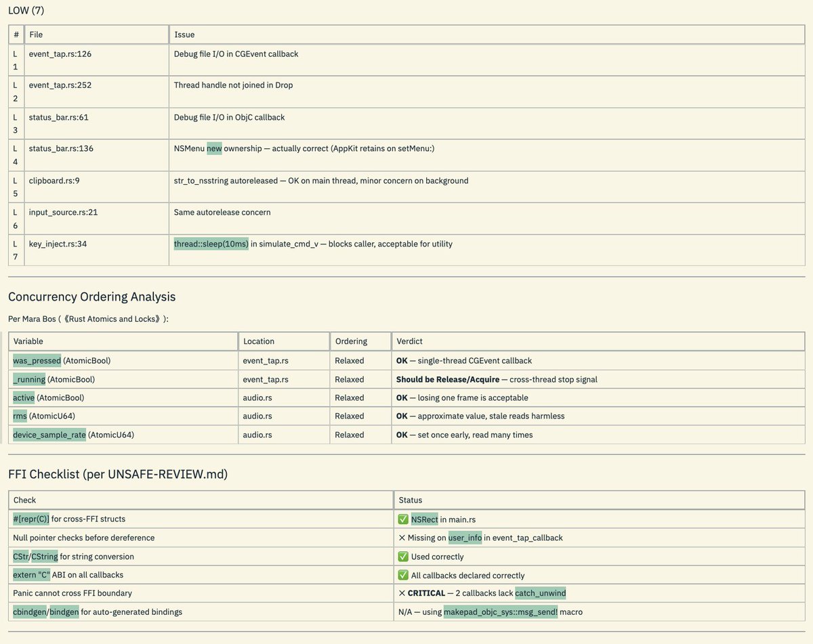Click "Debug file I/O in CGEvent callback" issue
Screen dimensions: 813x644
[236, 54]
